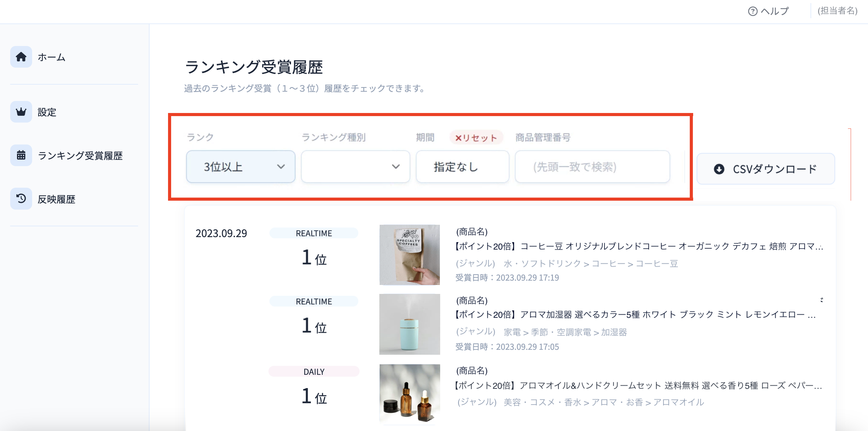Click the REALTIME badge on humidifier row
Viewport: 868px width, 431px height.
point(314,301)
